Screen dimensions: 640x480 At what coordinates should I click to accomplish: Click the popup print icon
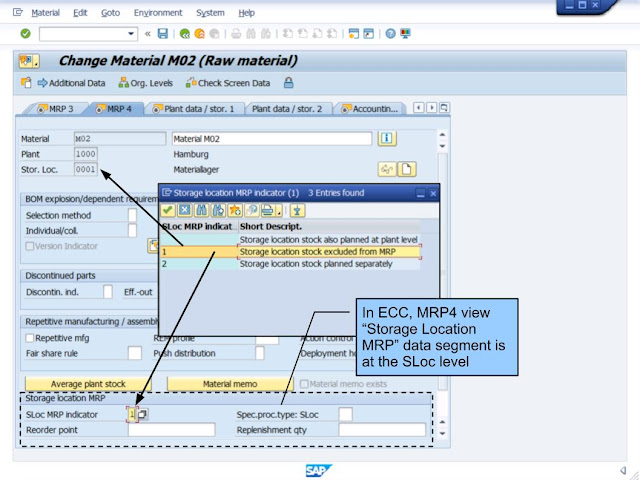(267, 211)
